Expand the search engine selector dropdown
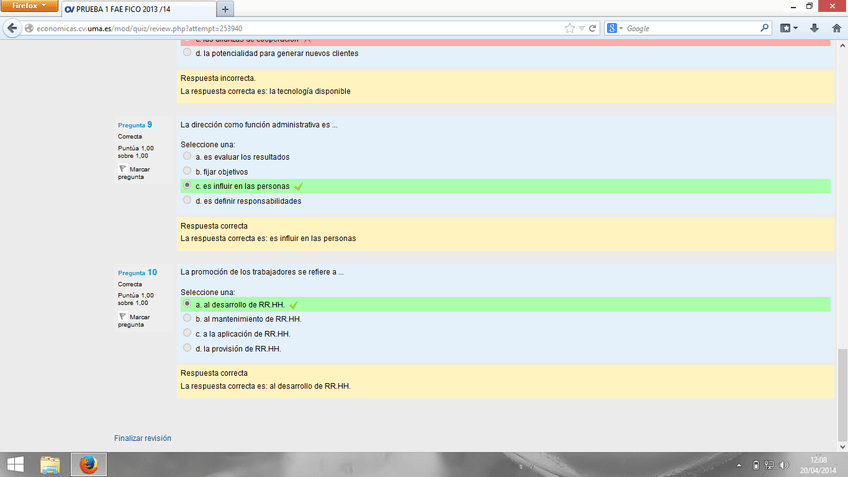 615,28
